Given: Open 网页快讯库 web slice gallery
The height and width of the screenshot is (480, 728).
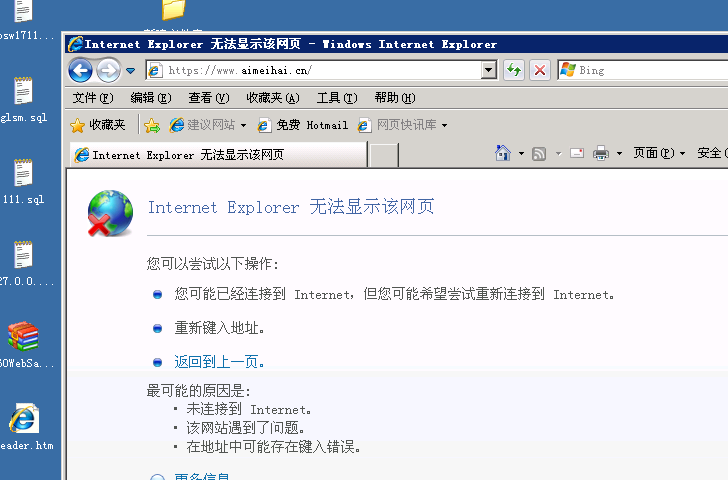Looking at the screenshot, I should click(x=397, y=125).
